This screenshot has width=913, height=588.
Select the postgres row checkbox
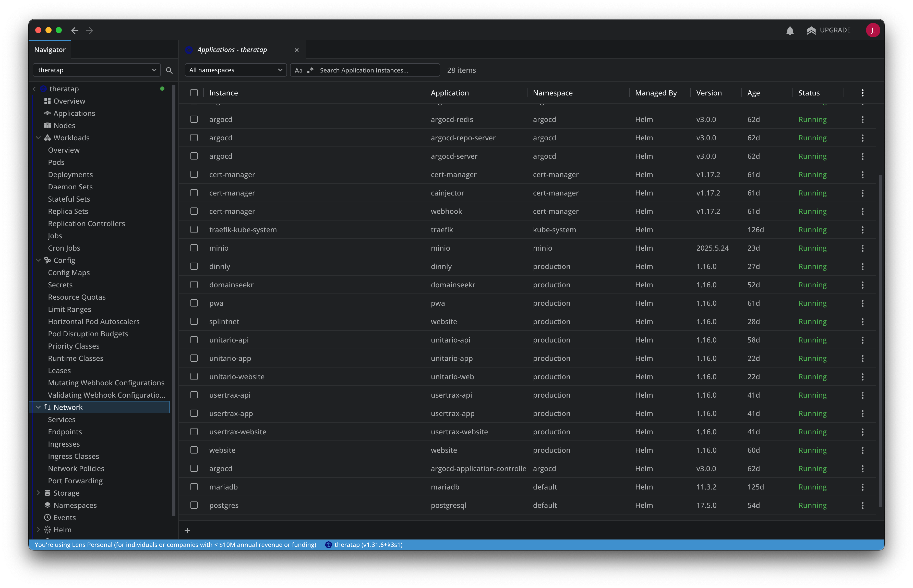tap(194, 505)
